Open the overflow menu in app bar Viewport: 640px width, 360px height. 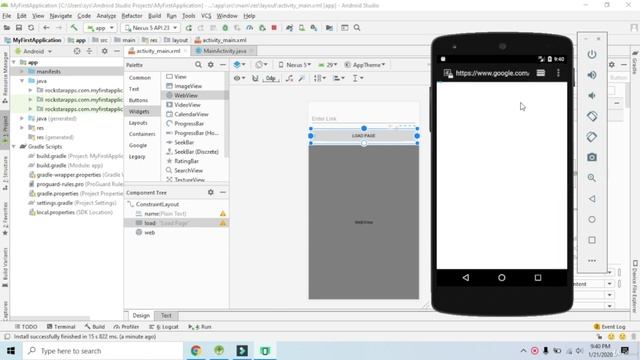coord(558,73)
